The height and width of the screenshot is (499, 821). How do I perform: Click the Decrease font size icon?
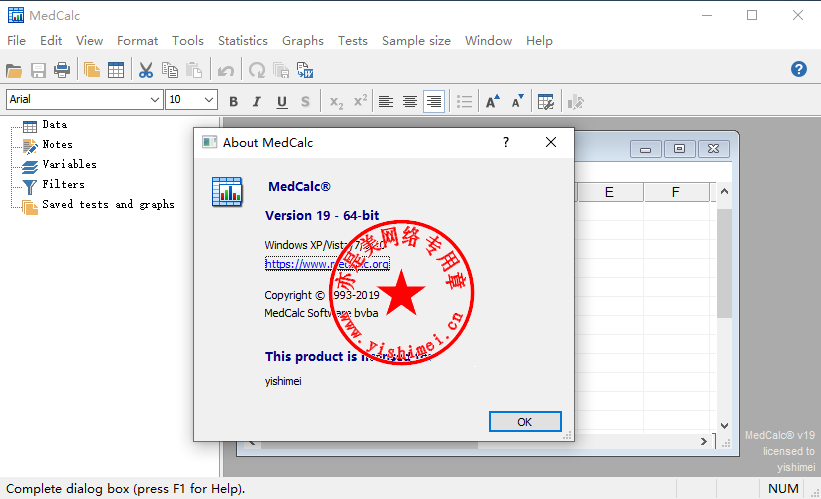click(517, 102)
